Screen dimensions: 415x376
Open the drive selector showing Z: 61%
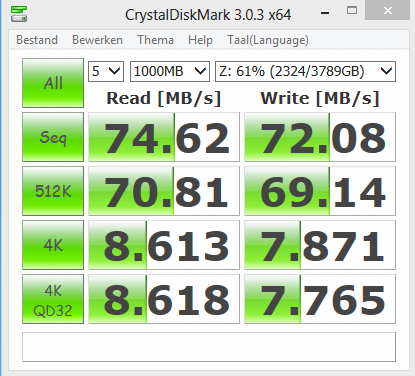305,71
